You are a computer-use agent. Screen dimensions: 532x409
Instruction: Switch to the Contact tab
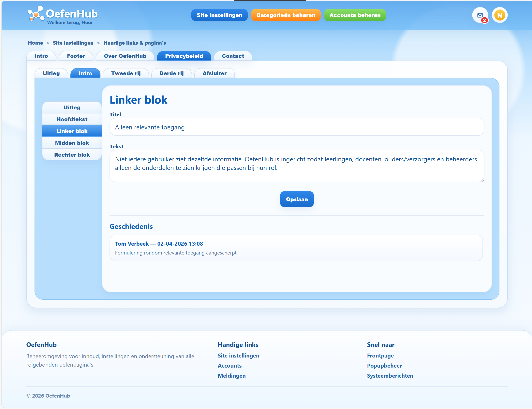coord(233,56)
